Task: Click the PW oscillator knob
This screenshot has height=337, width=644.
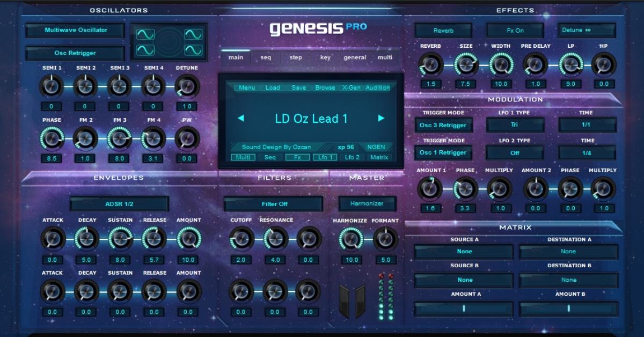Action: [187, 138]
